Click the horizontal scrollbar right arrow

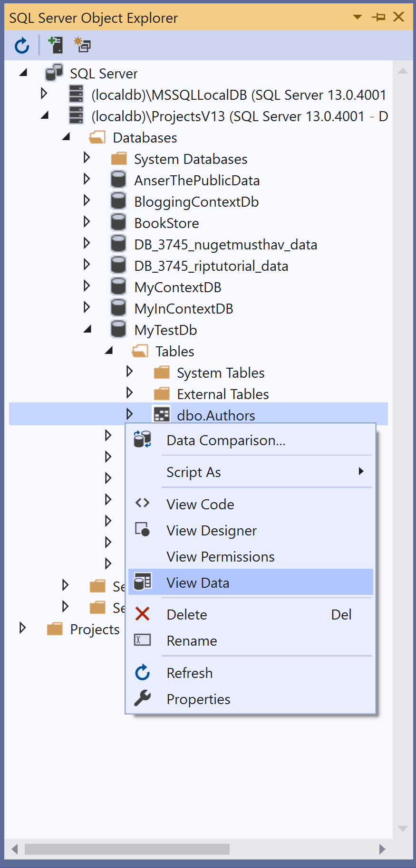click(x=382, y=849)
